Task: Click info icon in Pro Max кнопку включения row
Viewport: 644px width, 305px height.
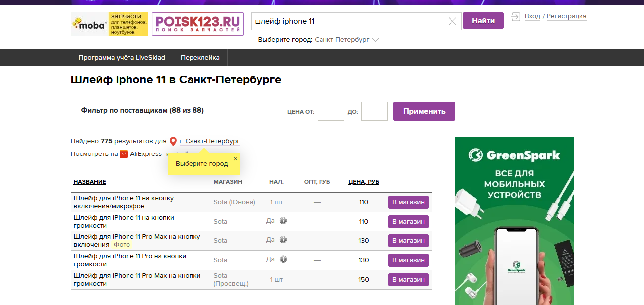Action: (x=283, y=240)
